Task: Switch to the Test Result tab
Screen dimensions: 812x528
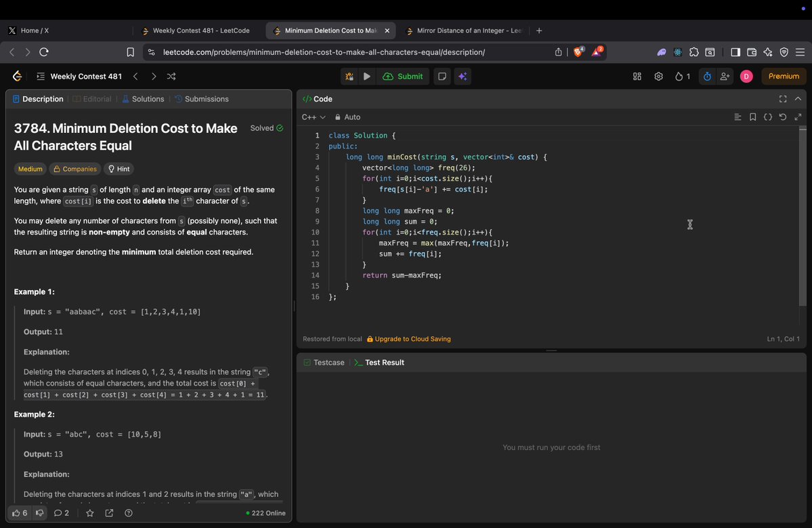Action: (379, 363)
